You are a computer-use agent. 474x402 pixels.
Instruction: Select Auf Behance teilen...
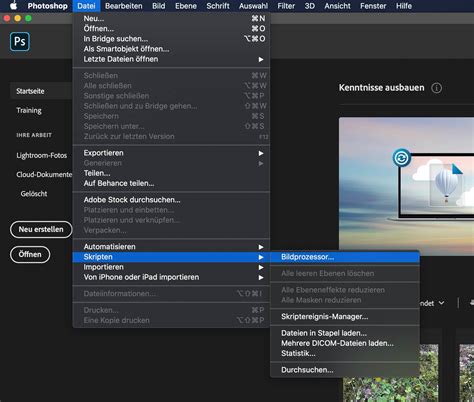[x=171, y=183]
